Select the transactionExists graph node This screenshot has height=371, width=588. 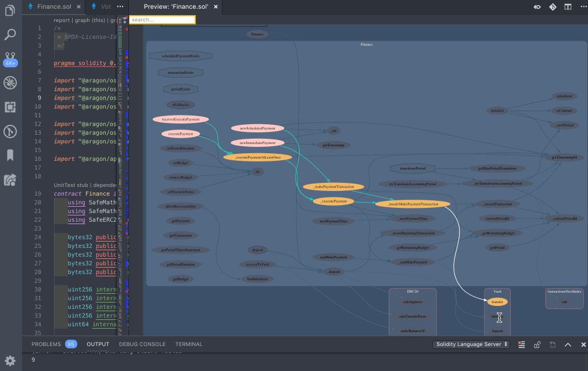point(180,73)
